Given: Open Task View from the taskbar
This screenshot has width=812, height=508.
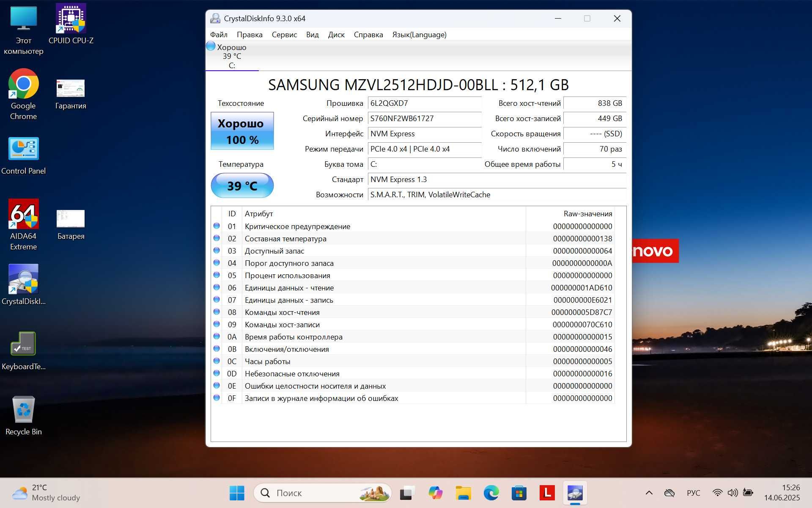Looking at the screenshot, I should coord(406,493).
